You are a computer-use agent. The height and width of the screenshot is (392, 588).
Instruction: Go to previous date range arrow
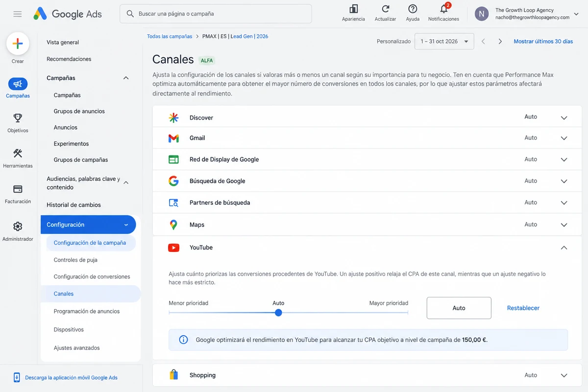pyautogui.click(x=483, y=42)
